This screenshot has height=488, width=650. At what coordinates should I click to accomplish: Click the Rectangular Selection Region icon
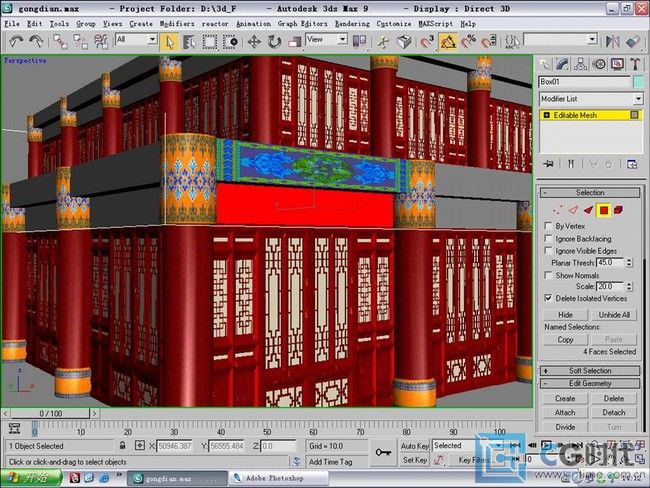[x=209, y=42]
